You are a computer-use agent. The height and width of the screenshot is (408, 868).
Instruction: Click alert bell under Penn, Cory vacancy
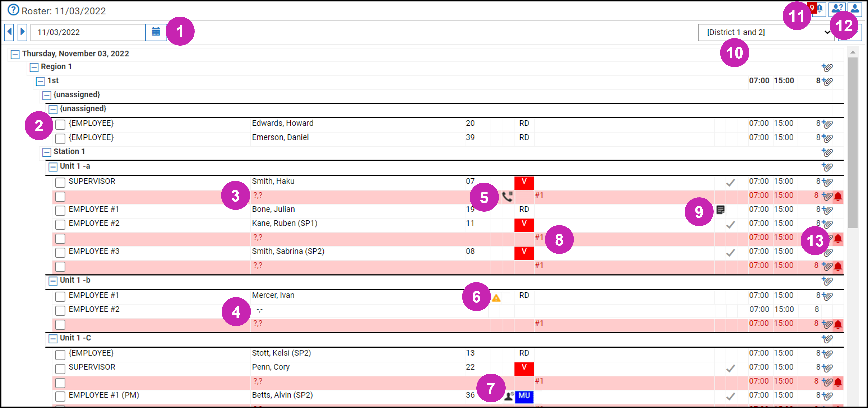(x=838, y=382)
